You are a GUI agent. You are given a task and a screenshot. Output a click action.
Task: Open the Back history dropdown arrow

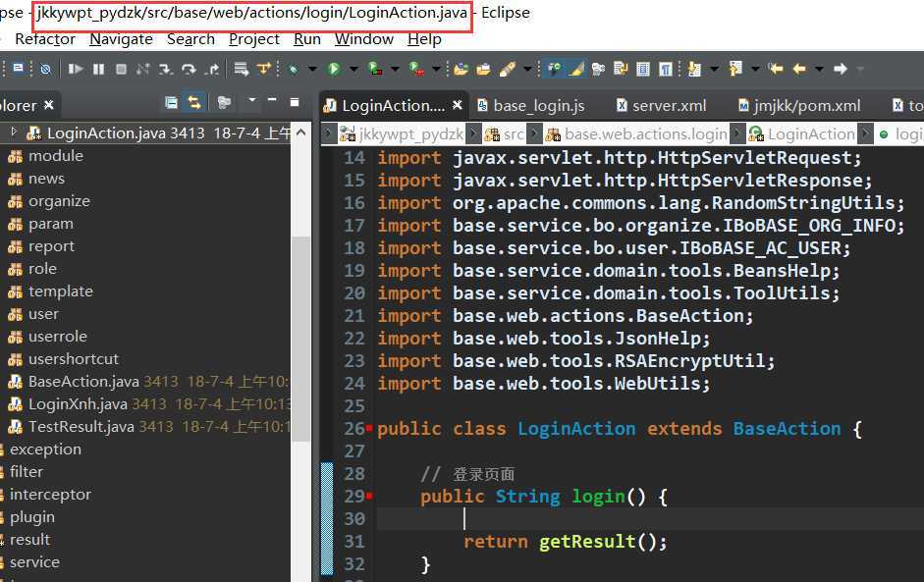coord(819,69)
